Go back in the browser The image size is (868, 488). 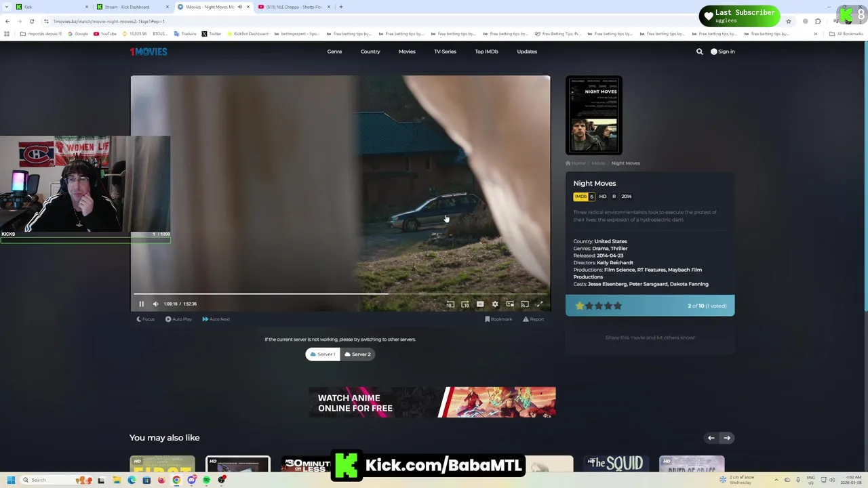tap(7, 21)
